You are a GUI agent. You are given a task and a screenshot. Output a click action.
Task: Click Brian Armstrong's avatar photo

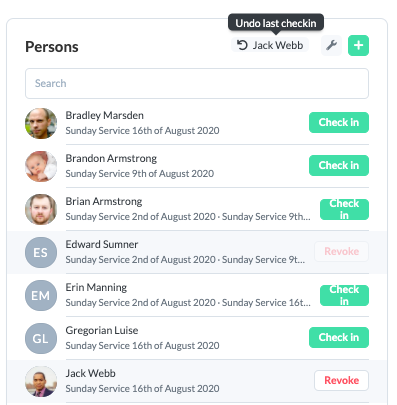(41, 209)
